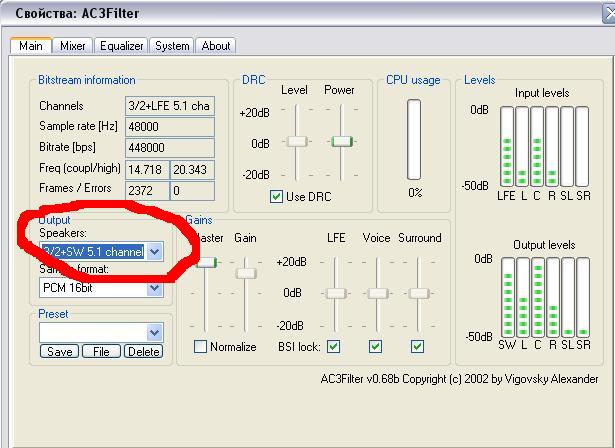Toggle the Use DRC checkbox
This screenshot has width=615, height=448.
(x=277, y=197)
